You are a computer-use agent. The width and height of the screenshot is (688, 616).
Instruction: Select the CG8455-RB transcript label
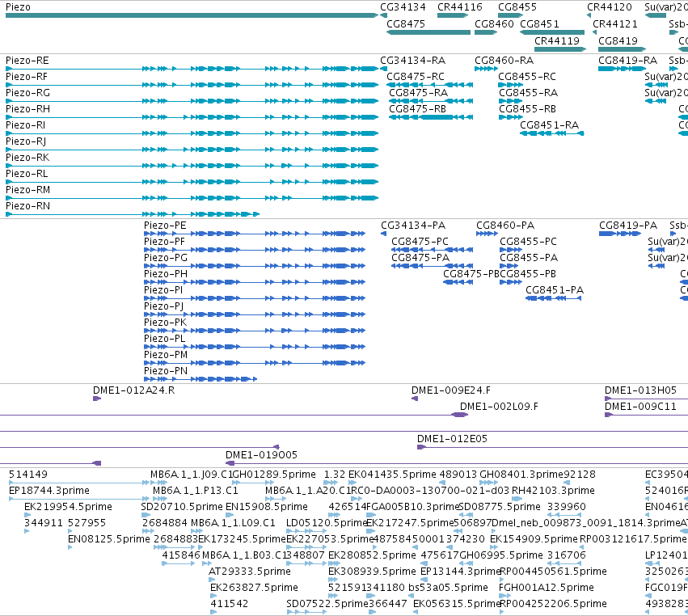[x=527, y=109]
